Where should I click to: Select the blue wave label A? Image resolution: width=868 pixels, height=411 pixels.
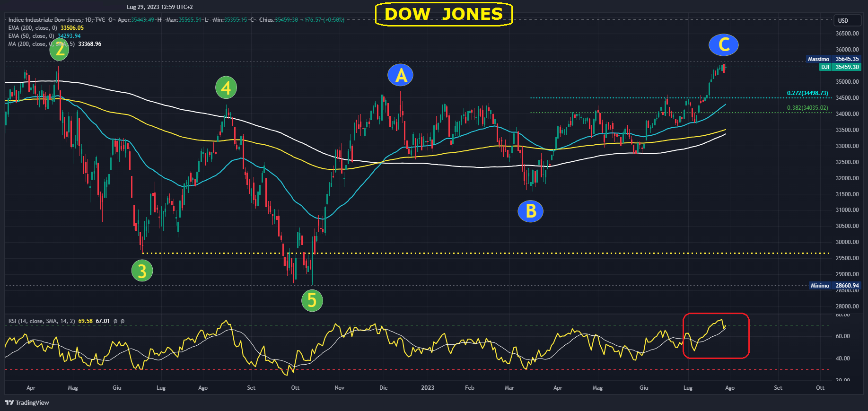click(401, 75)
